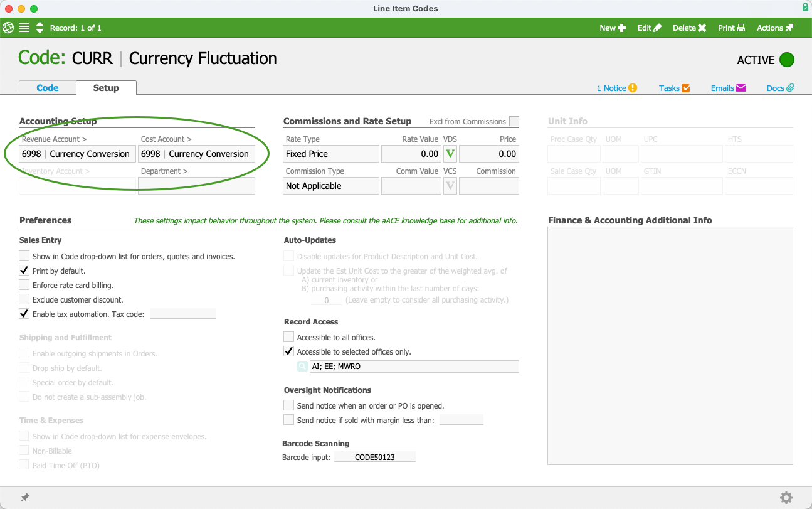Check Show in Code drop-down for orders
The width and height of the screenshot is (812, 509).
[24, 256]
